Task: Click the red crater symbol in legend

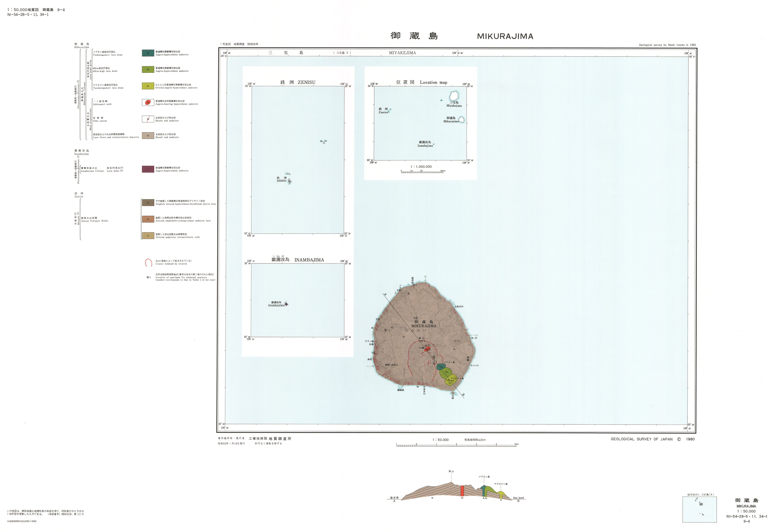Action: [149, 263]
